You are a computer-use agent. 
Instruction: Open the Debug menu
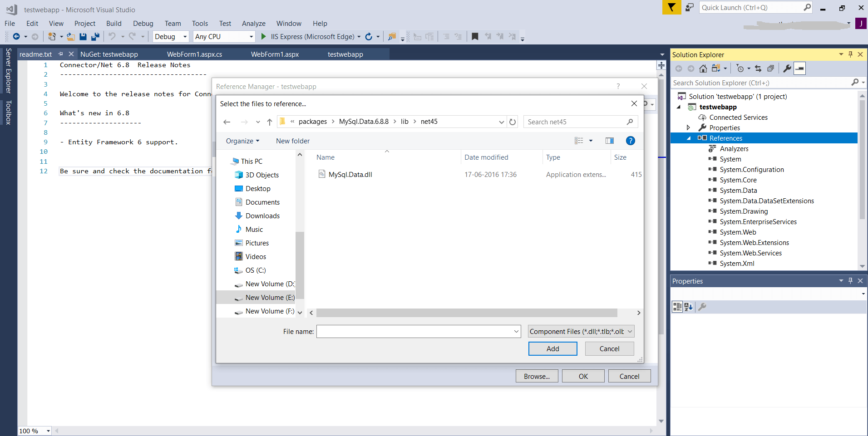point(143,23)
